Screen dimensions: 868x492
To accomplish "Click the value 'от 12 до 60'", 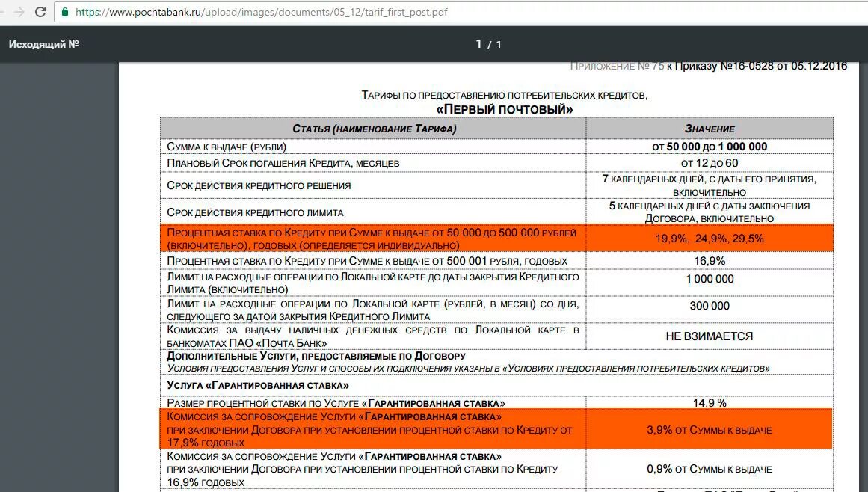I will [x=710, y=163].
